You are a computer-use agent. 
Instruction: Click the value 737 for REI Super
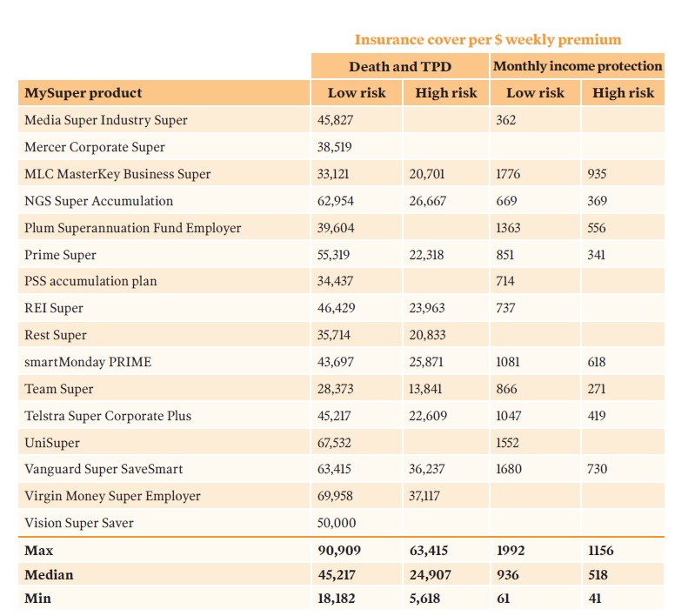tap(505, 308)
